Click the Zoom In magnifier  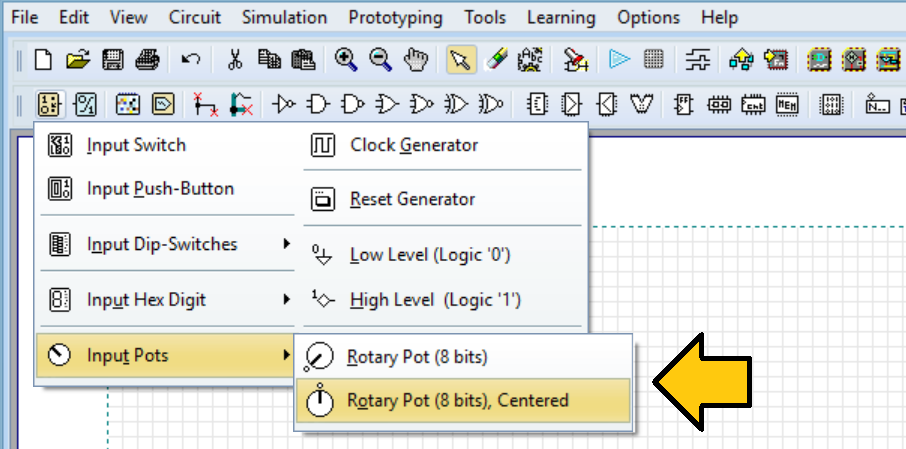pyautogui.click(x=346, y=60)
